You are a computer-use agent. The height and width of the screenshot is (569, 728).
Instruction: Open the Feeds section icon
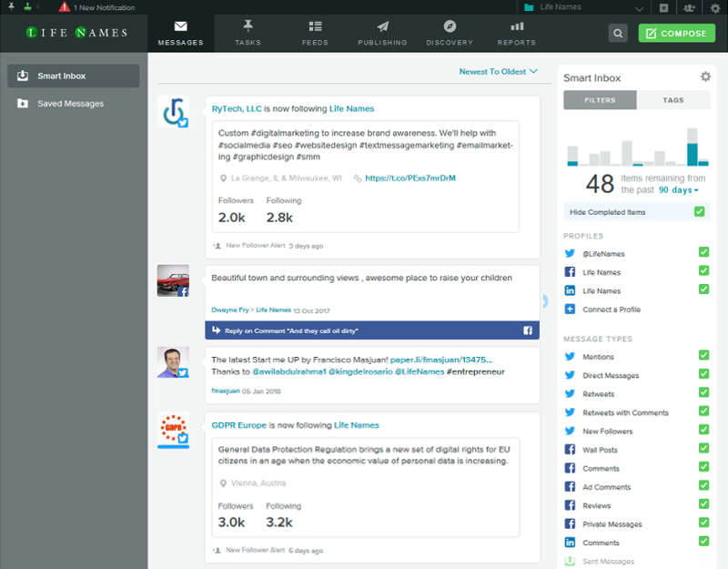tap(315, 27)
